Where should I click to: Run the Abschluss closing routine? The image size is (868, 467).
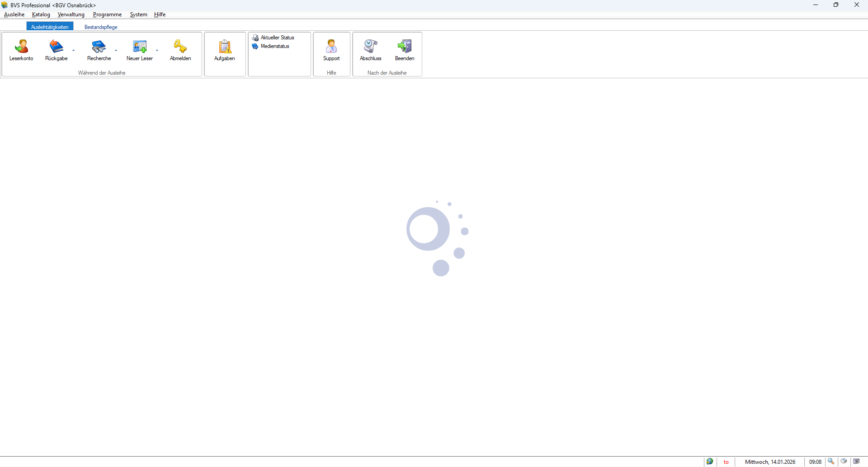371,50
